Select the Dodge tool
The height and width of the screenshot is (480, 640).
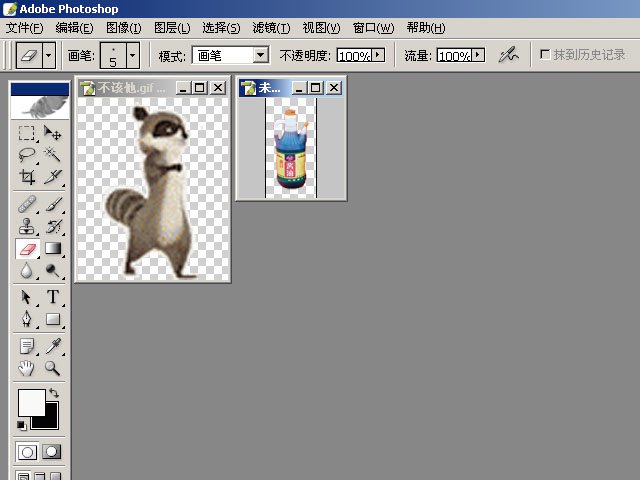[52, 270]
